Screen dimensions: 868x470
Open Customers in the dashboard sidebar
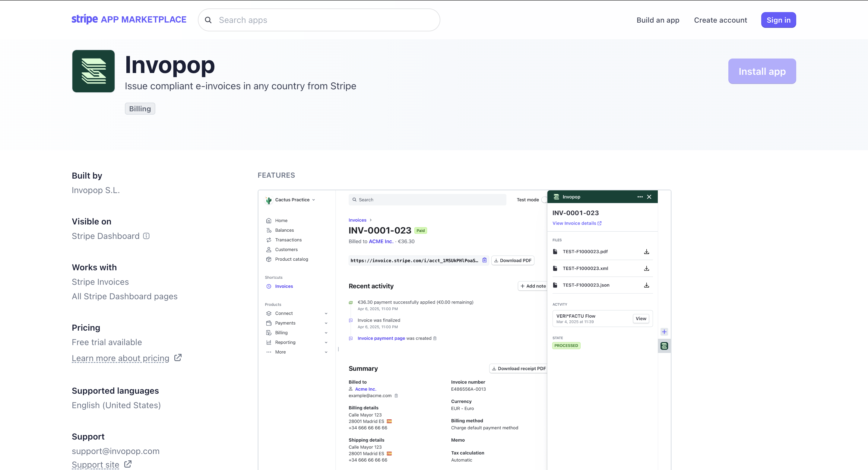coord(286,249)
